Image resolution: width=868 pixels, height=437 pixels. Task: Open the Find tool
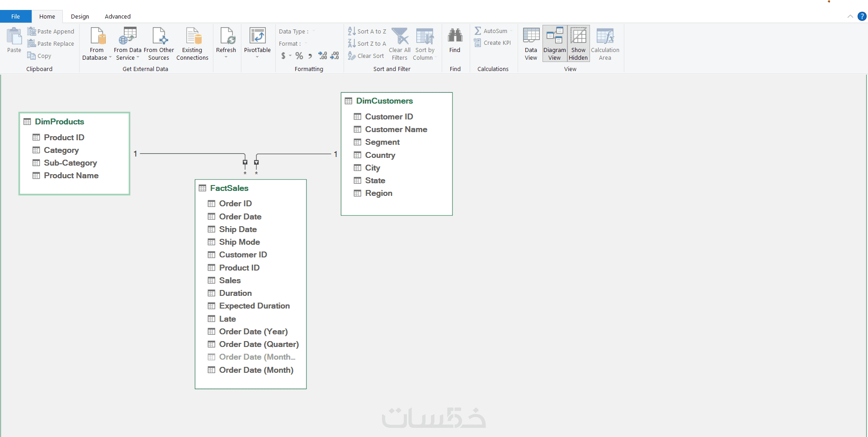(455, 41)
